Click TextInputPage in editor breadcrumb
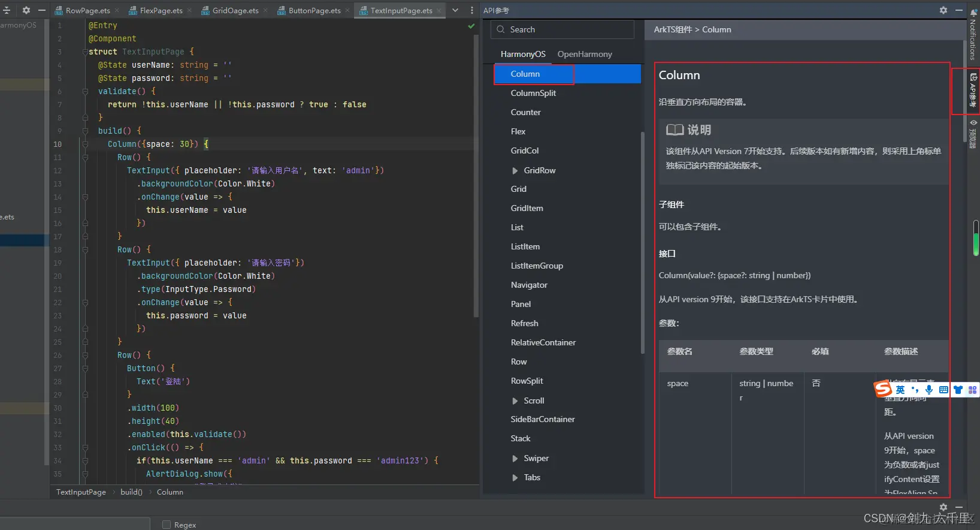The height and width of the screenshot is (530, 980). 81,492
